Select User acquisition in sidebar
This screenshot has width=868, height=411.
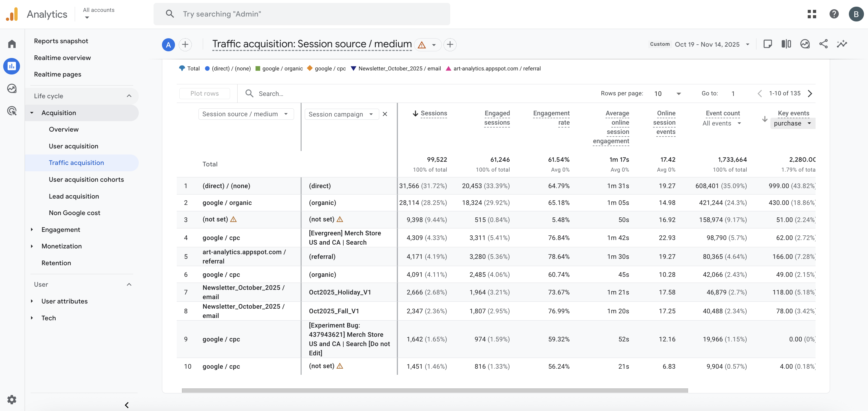[74, 146]
